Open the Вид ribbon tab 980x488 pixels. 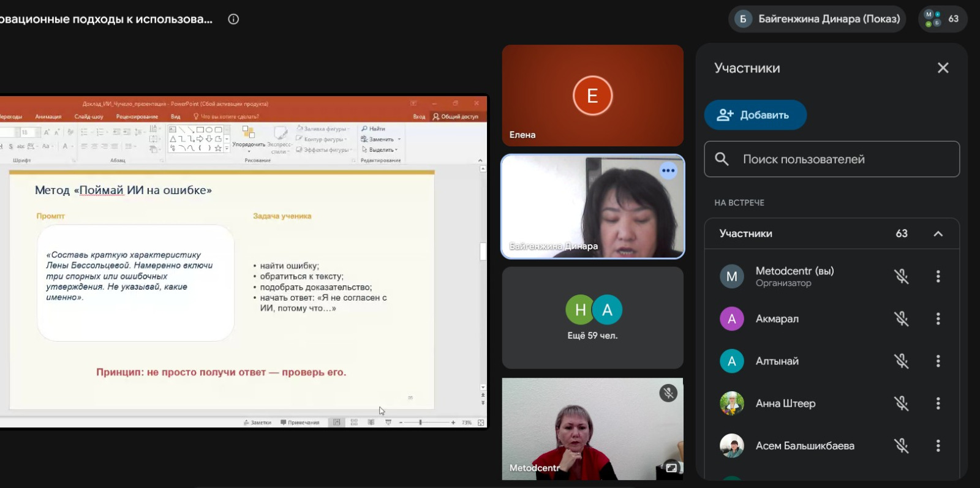[176, 116]
